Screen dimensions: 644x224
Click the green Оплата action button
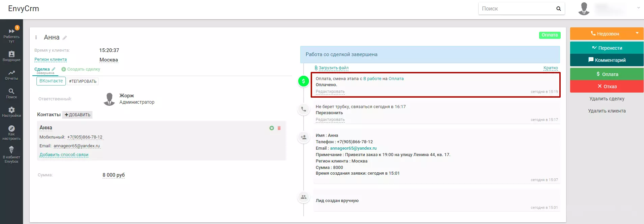pyautogui.click(x=607, y=74)
